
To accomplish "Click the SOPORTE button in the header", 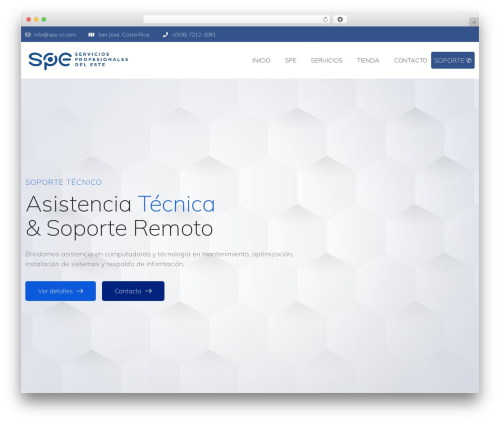I will 453,60.
